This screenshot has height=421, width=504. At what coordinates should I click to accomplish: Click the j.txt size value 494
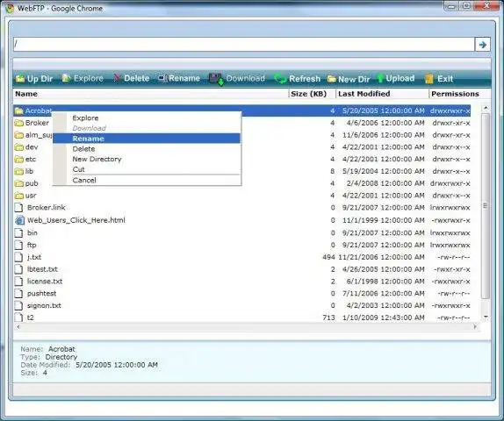(x=328, y=257)
